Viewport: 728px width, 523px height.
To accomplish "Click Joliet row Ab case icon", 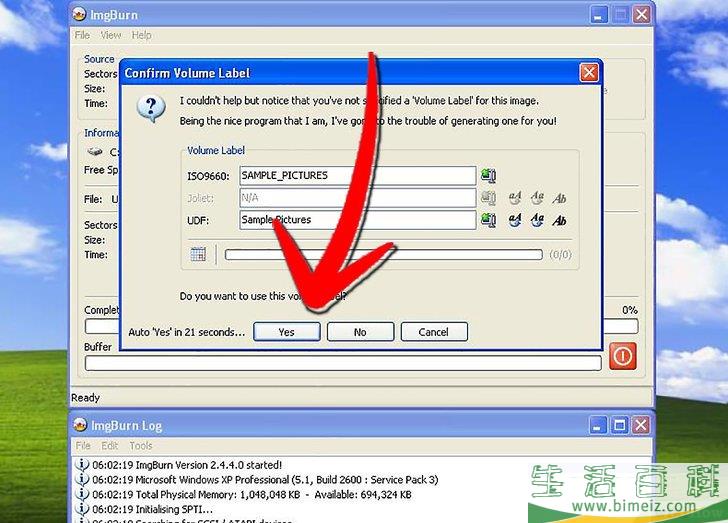I will pos(559,198).
